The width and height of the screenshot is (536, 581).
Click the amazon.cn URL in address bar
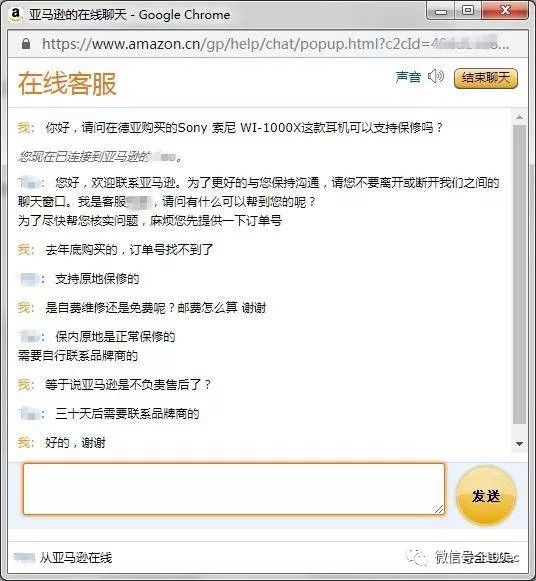(275, 44)
